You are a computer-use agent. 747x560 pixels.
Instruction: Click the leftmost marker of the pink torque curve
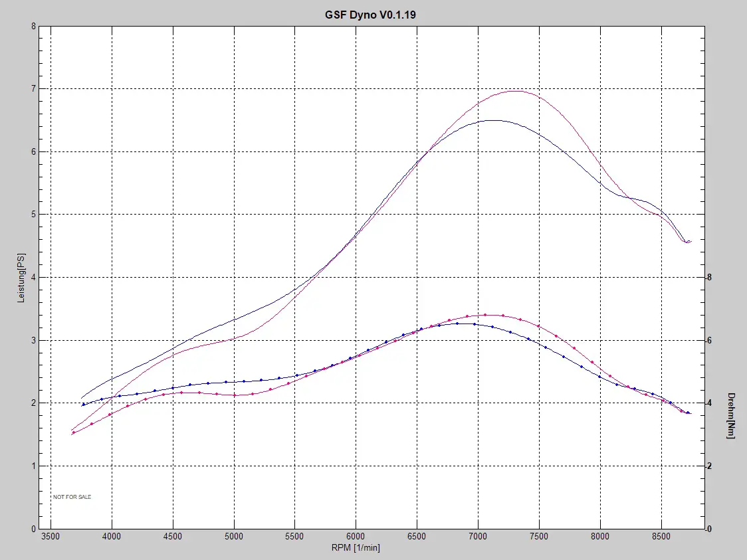[74, 432]
